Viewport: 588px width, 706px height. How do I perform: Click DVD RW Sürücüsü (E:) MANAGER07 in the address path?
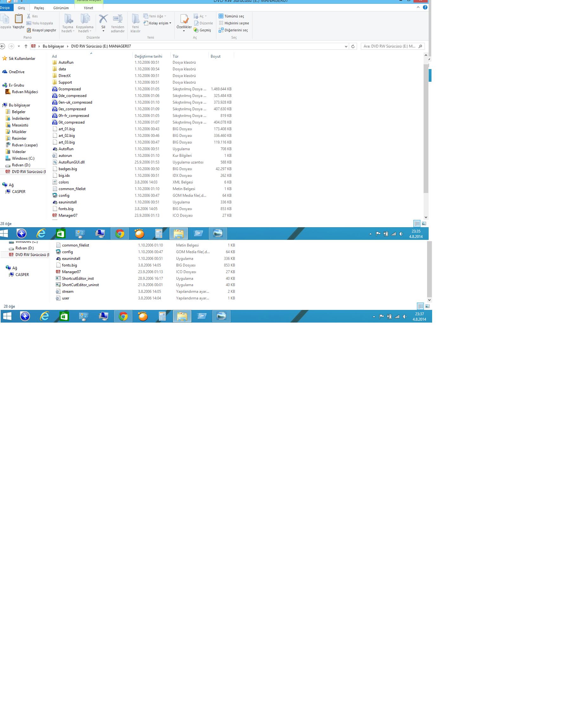coord(101,46)
